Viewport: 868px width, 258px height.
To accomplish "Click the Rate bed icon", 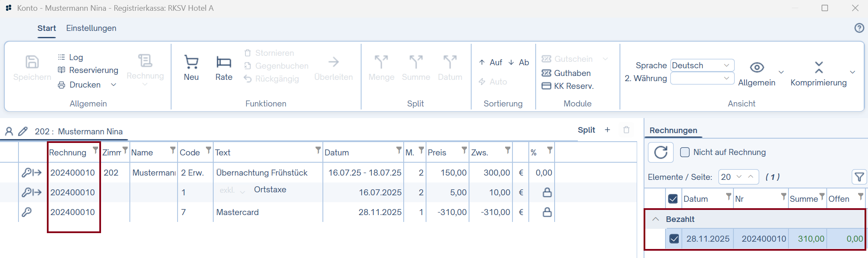I will (x=224, y=63).
